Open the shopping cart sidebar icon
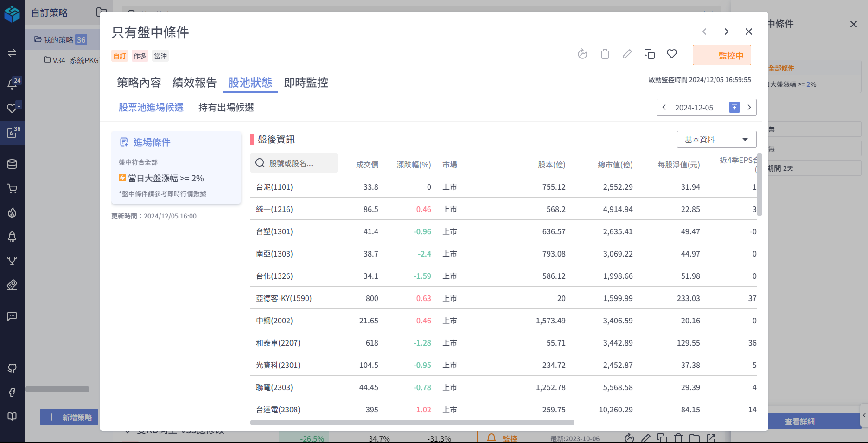Viewport: 868px width, 443px height. pos(12,189)
